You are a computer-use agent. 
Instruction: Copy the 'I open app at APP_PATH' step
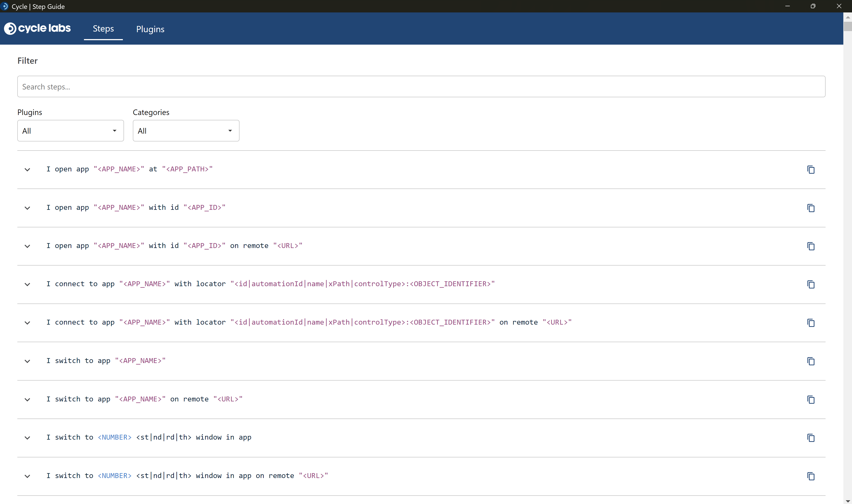(x=810, y=169)
